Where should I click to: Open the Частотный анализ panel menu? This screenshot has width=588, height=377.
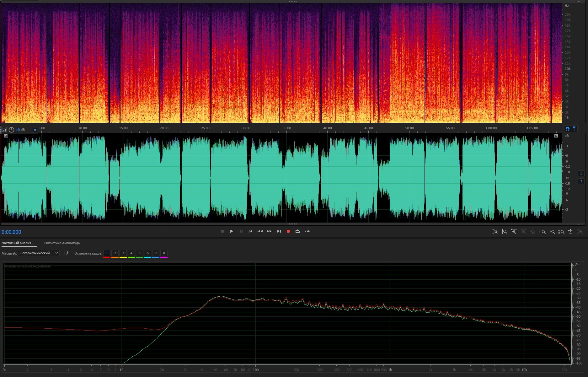pos(35,243)
